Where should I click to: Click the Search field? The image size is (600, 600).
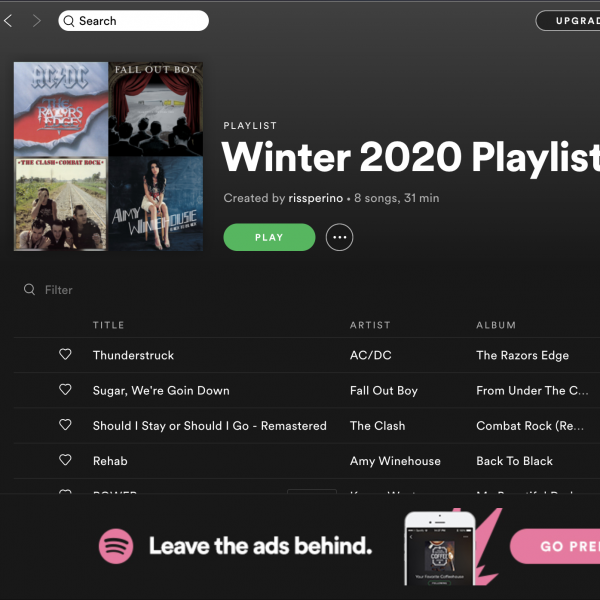point(134,21)
